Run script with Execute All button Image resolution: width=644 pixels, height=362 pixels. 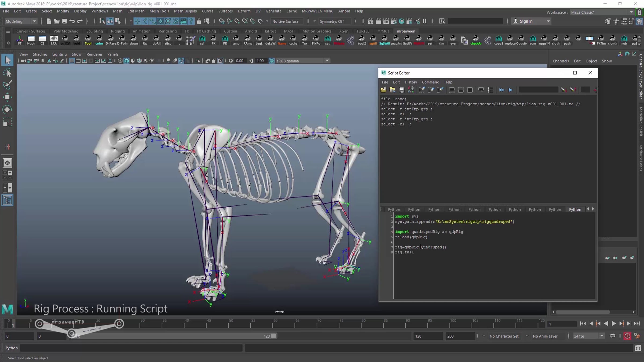(x=502, y=90)
